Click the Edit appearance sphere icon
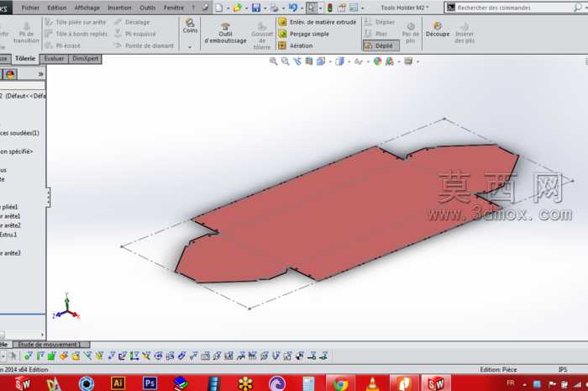The height and width of the screenshot is (391, 588). [x=378, y=61]
